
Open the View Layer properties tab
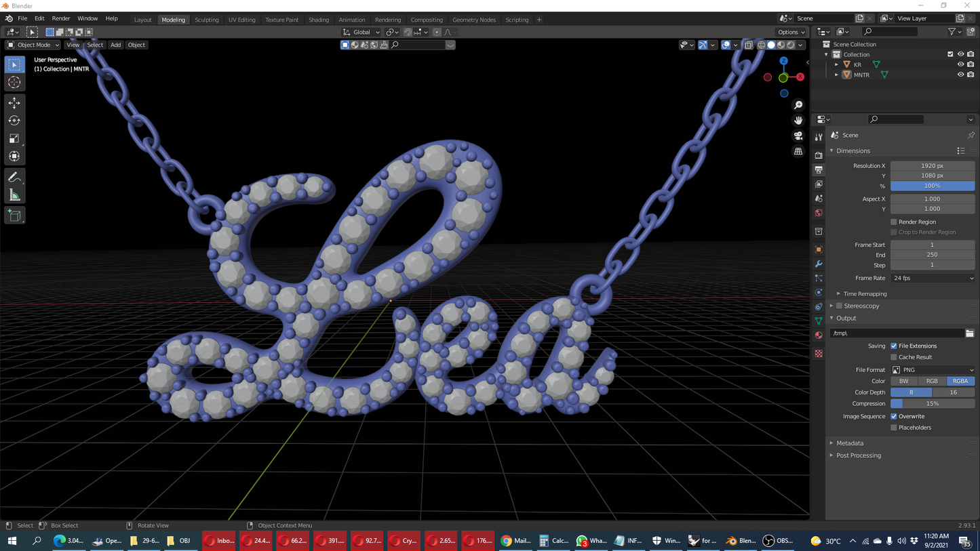819,184
